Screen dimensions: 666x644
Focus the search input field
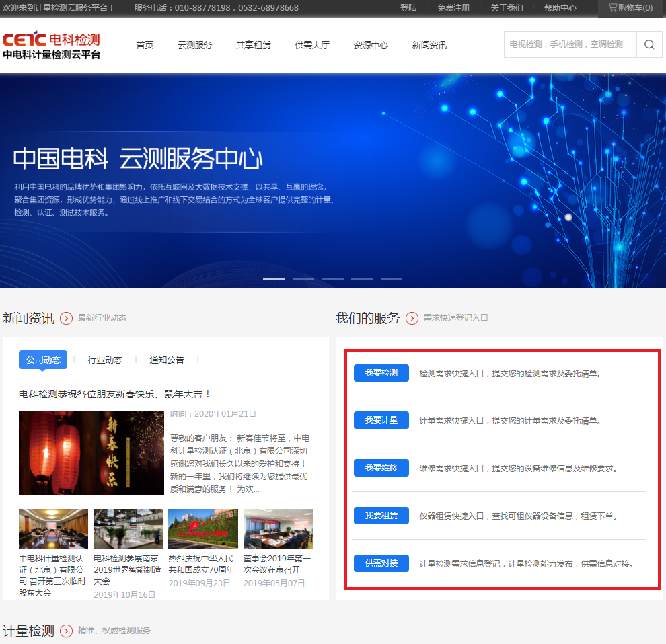(x=570, y=45)
